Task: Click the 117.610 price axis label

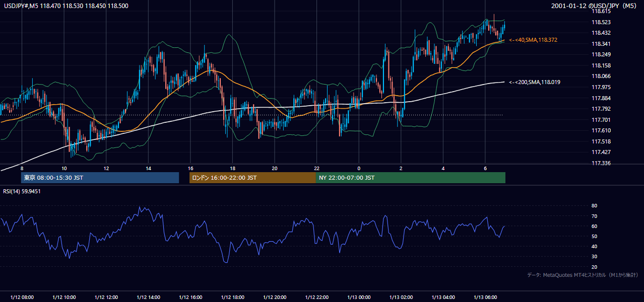Action: [x=601, y=130]
